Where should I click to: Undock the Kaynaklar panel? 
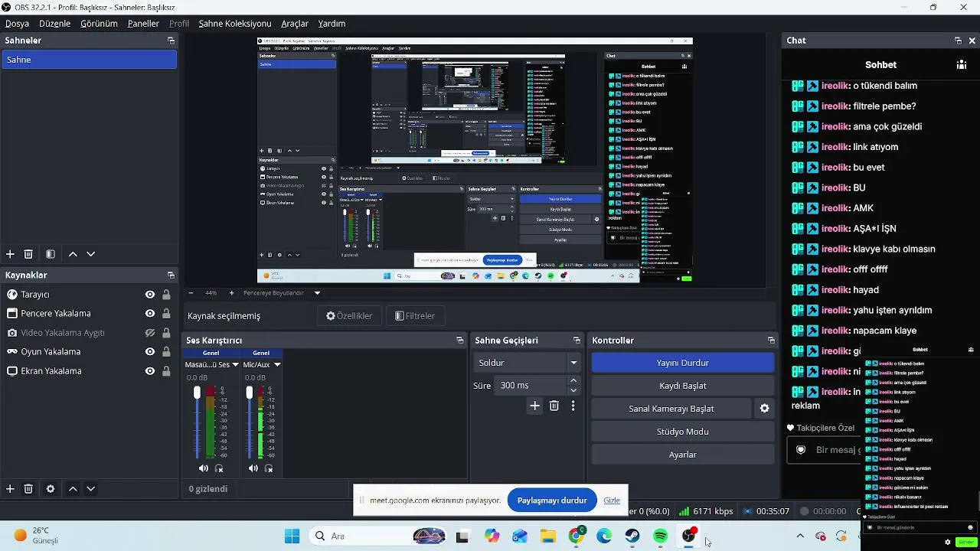(171, 275)
